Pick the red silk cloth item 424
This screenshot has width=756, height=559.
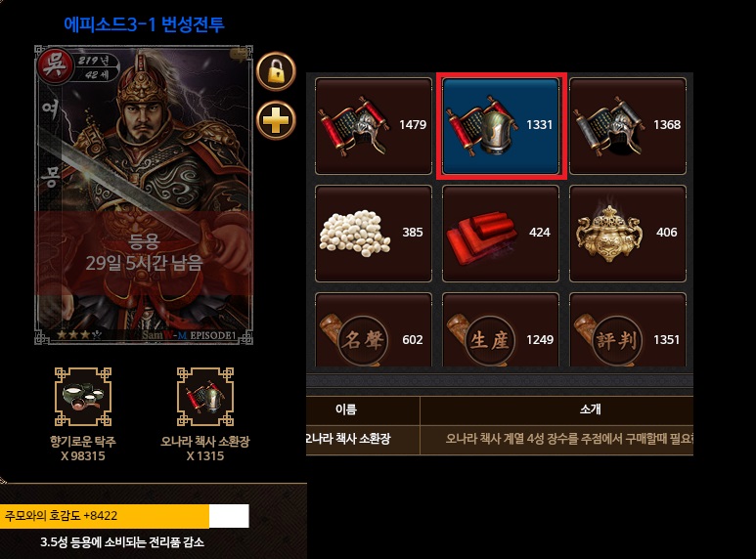pos(501,234)
